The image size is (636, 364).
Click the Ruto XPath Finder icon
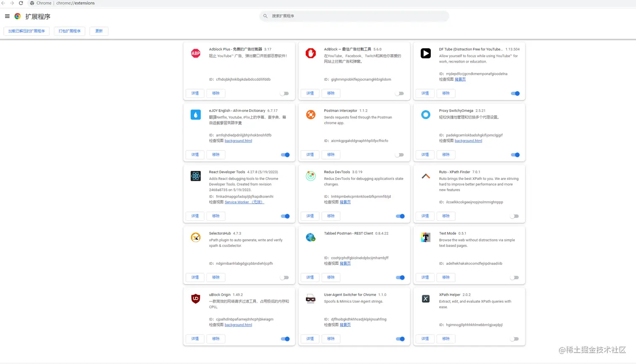click(426, 176)
